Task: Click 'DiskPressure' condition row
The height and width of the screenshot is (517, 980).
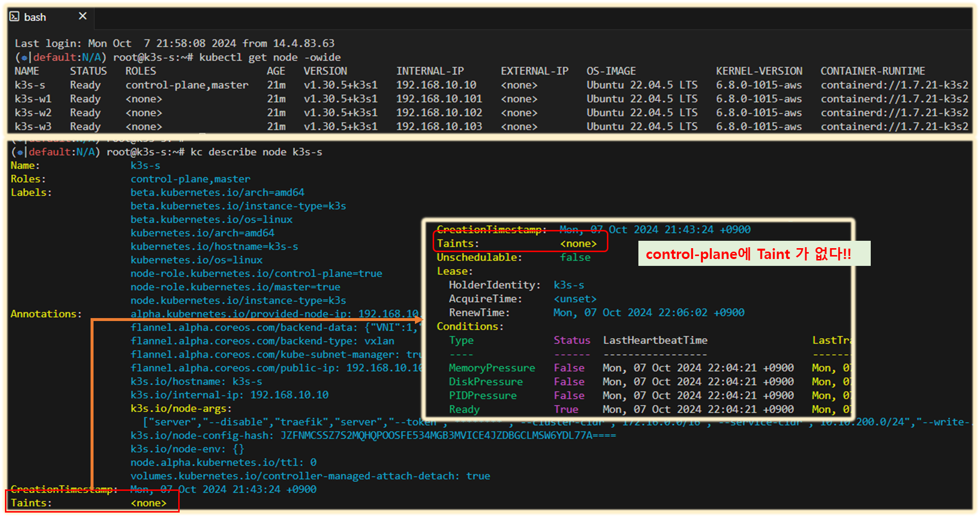Action: (x=650, y=382)
